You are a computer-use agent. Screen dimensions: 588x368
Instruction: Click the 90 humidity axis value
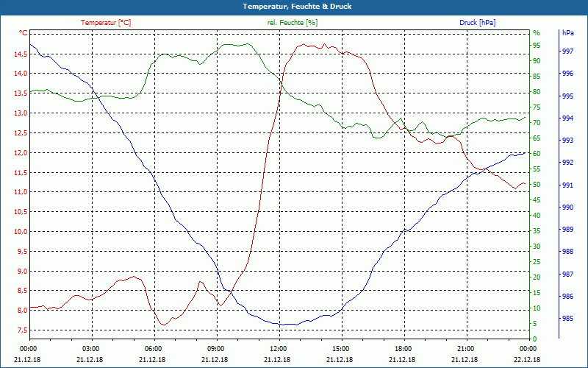tap(537, 61)
